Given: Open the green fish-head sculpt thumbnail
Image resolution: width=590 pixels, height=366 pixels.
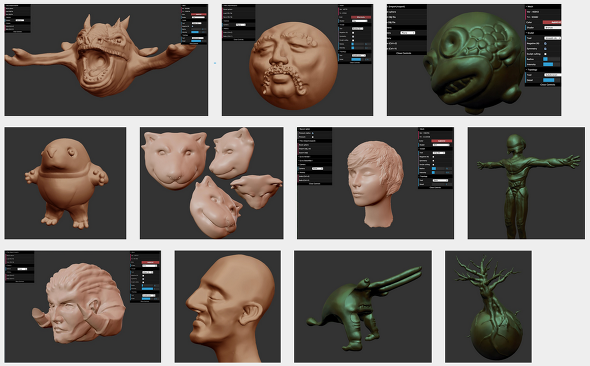Looking at the screenshot, I should [x=474, y=60].
